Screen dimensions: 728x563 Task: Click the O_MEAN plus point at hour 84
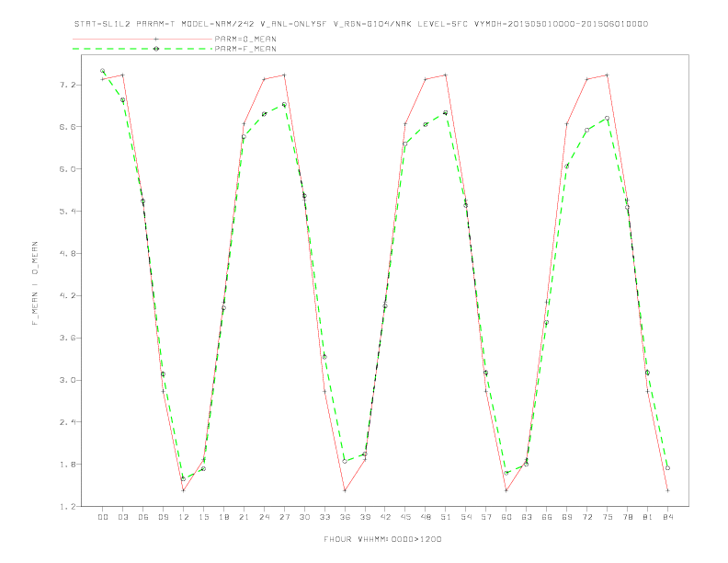pos(667,490)
